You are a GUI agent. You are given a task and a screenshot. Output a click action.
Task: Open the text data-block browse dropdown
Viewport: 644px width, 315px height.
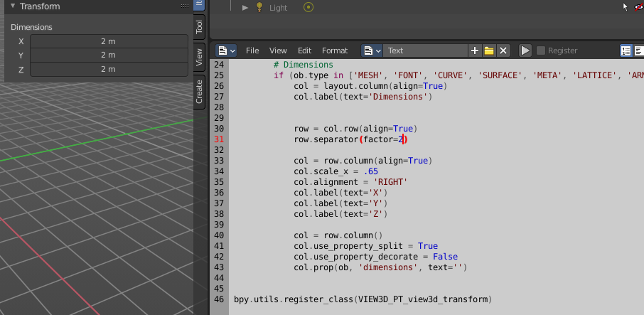(x=372, y=50)
